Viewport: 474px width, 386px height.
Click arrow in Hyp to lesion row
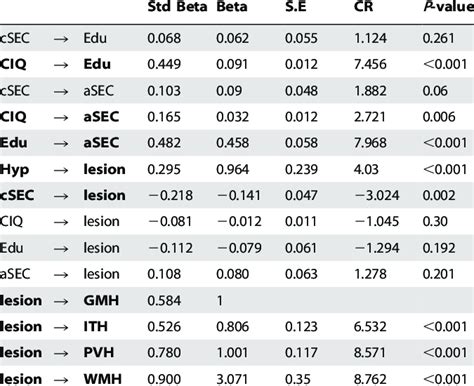point(61,170)
